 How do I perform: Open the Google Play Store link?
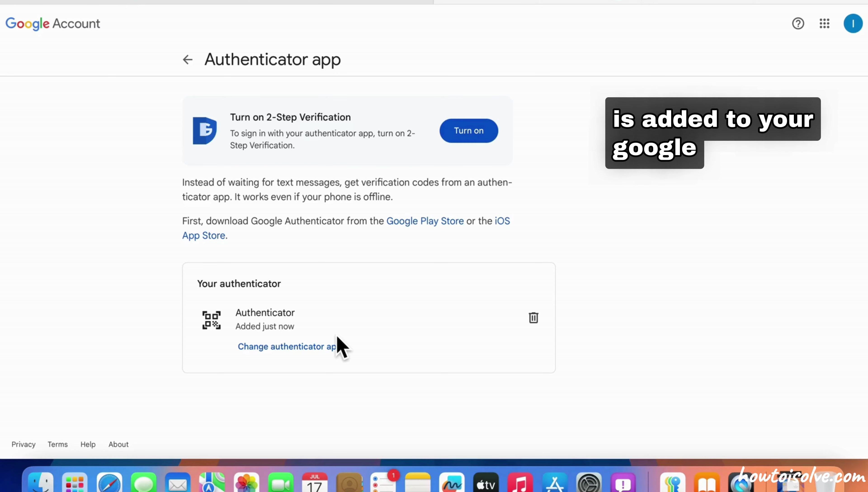point(425,221)
